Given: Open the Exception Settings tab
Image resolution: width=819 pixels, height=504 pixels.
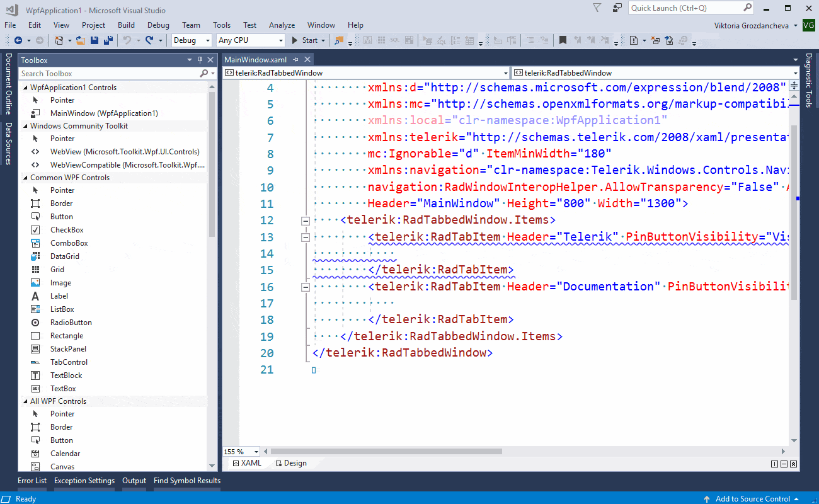Looking at the screenshot, I should 84,481.
